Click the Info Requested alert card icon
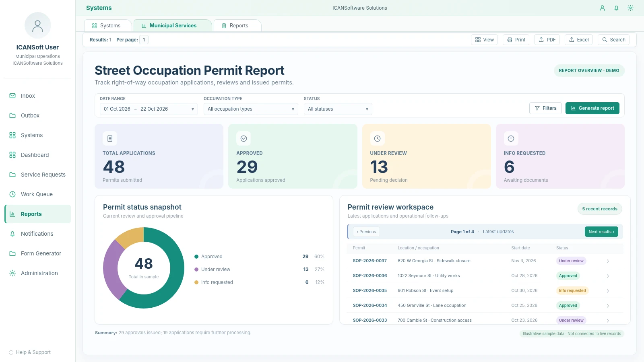This screenshot has height=362, width=644. click(x=511, y=138)
